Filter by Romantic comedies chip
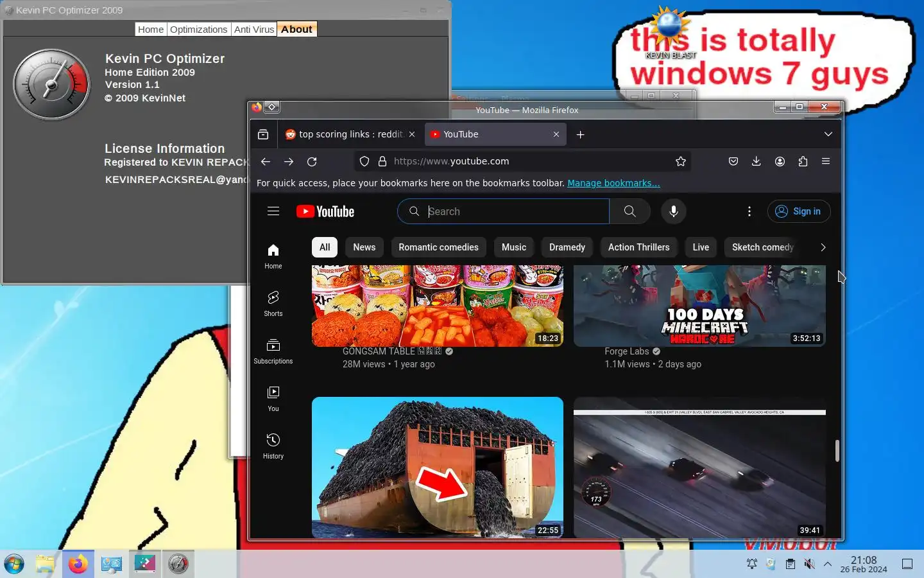The width and height of the screenshot is (924, 578). point(439,247)
